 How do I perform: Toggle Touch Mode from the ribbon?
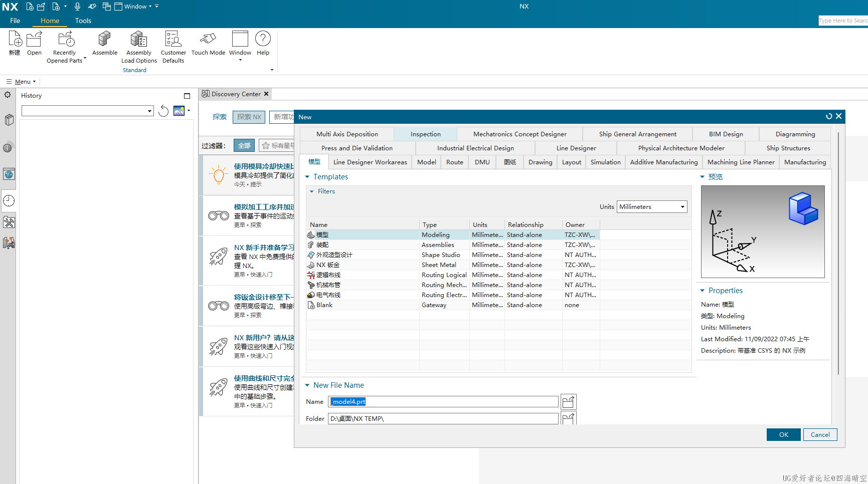(x=208, y=43)
